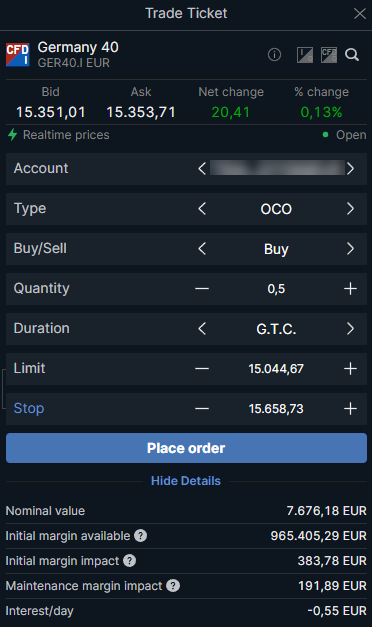Open the instrument info icon
Viewport: 372px width, 627px height.
[274, 54]
